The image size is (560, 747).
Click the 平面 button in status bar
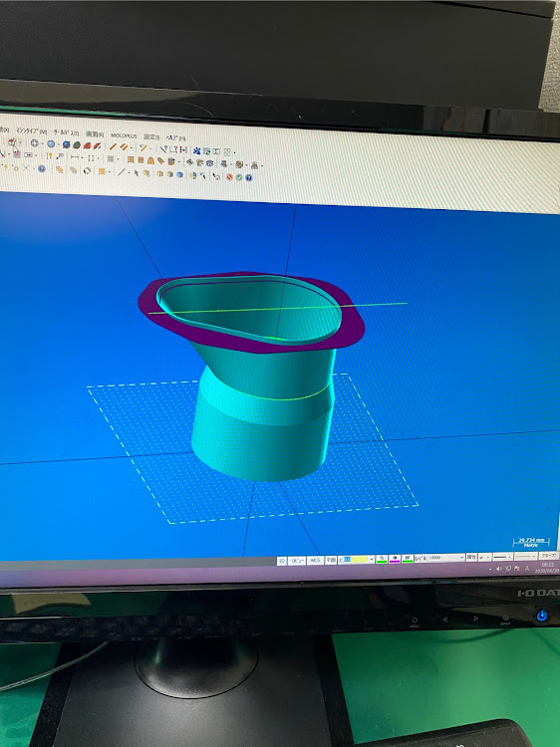point(331,560)
